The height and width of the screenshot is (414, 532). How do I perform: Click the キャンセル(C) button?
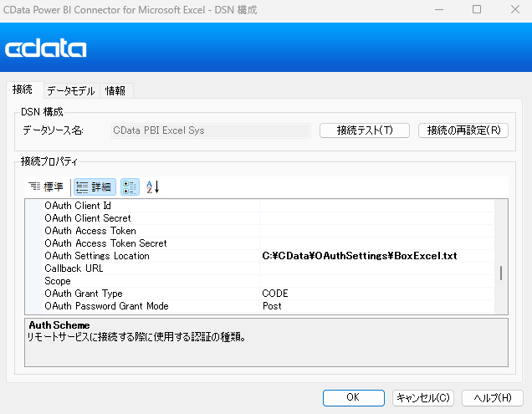[422, 397]
